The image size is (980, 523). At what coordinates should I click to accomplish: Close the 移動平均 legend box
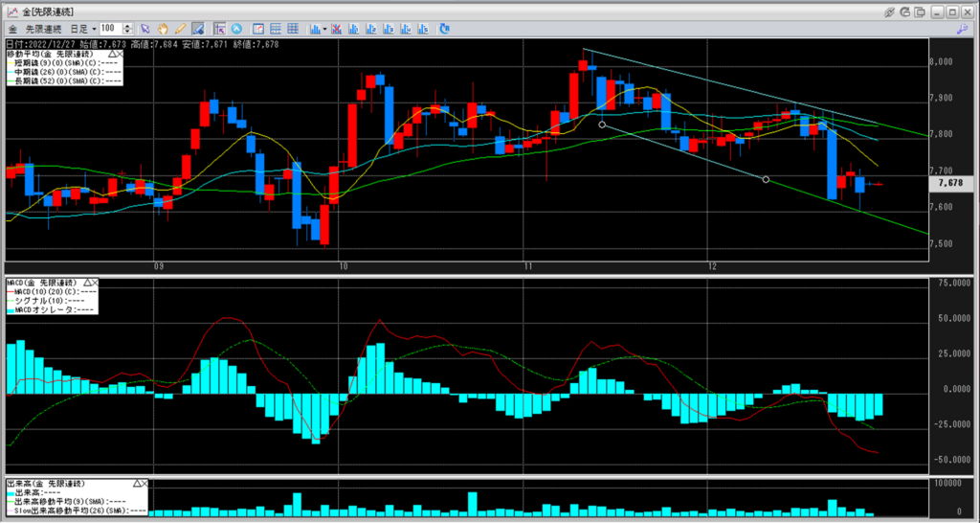point(120,55)
